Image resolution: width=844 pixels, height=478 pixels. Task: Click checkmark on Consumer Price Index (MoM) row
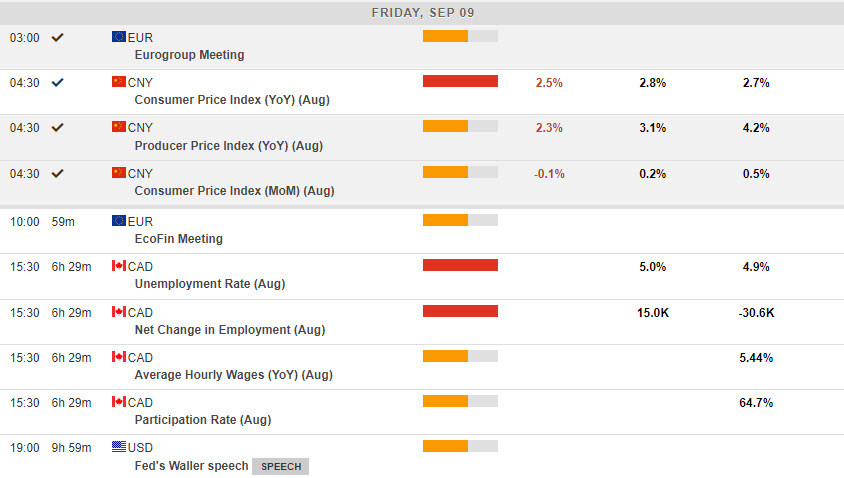coord(58,173)
